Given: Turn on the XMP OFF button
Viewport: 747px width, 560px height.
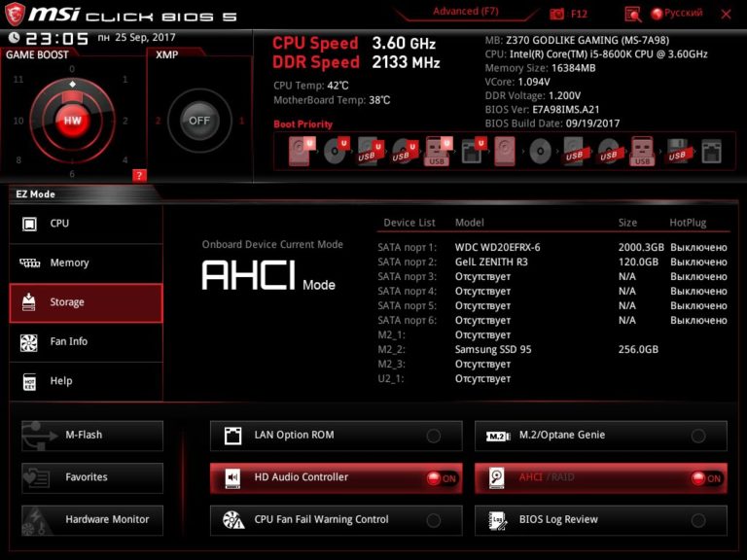Looking at the screenshot, I should 199,121.
